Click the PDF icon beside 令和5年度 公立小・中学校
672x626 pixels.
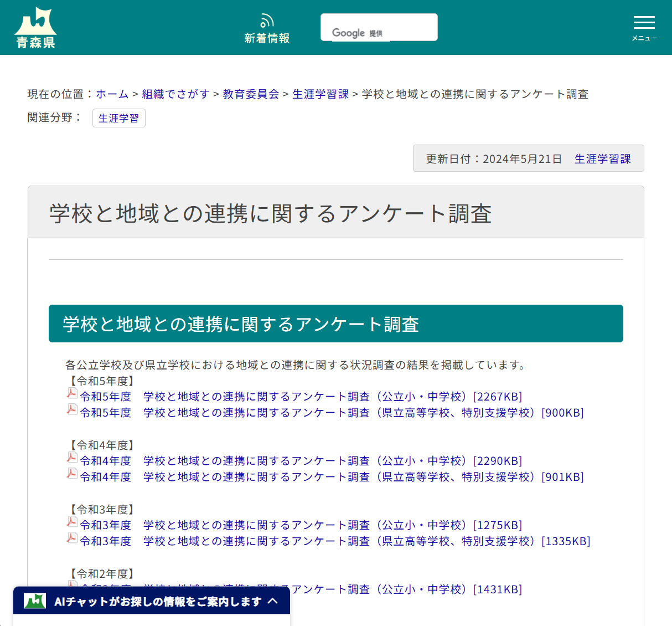pyautogui.click(x=72, y=393)
